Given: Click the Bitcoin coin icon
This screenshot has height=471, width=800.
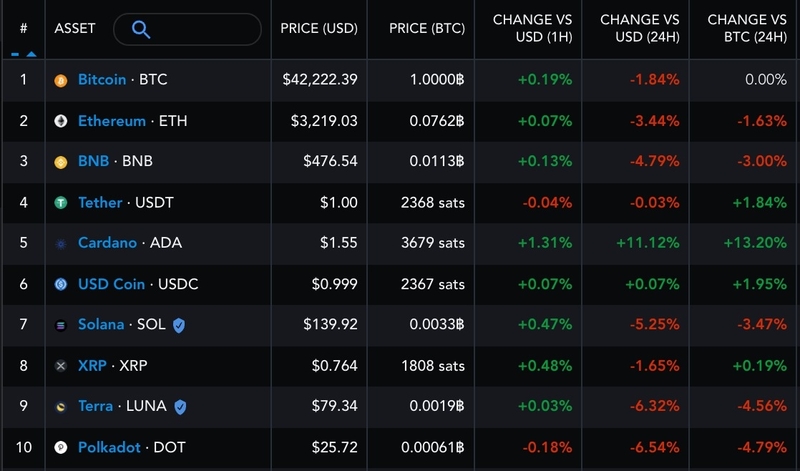Looking at the screenshot, I should [61, 80].
